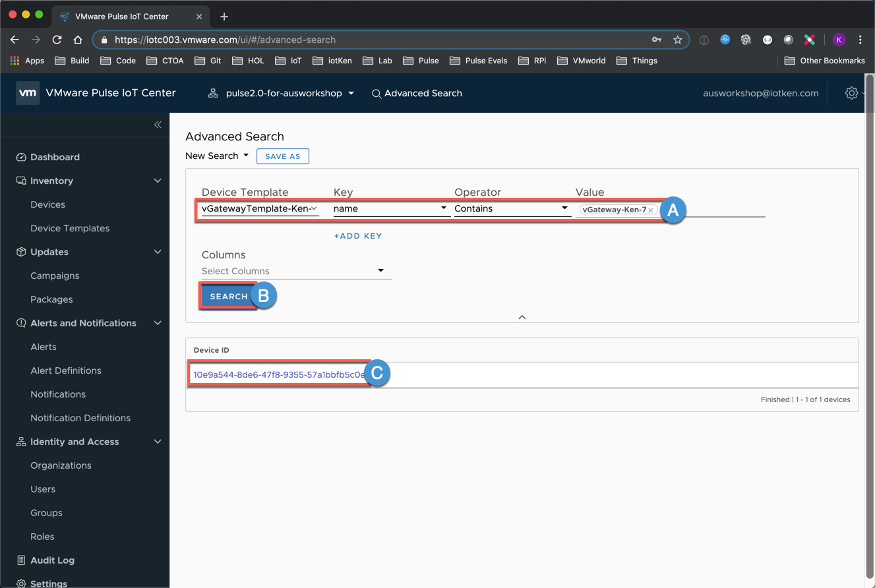
Task: Collapse the sidebar with double-chevron icon
Action: pos(158,125)
